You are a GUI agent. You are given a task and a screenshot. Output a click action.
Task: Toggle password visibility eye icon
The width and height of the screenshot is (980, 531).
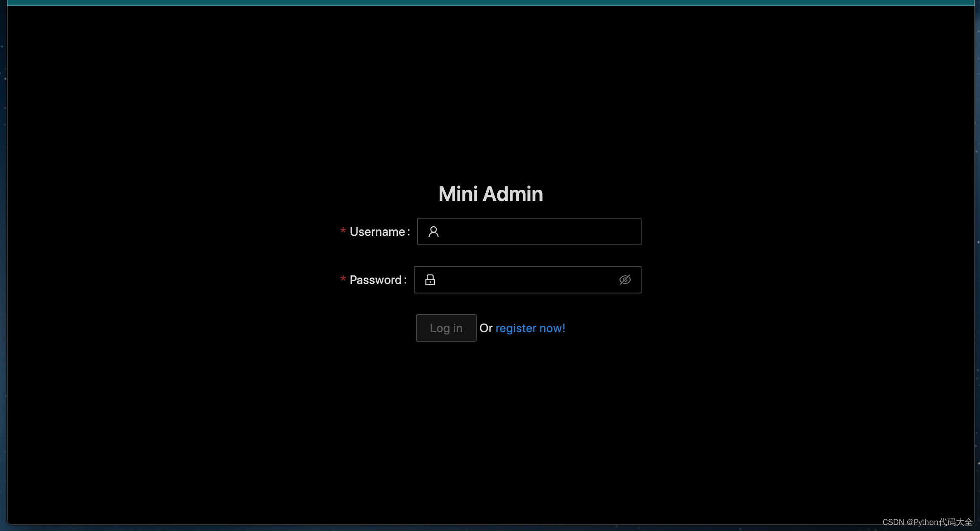[625, 280]
